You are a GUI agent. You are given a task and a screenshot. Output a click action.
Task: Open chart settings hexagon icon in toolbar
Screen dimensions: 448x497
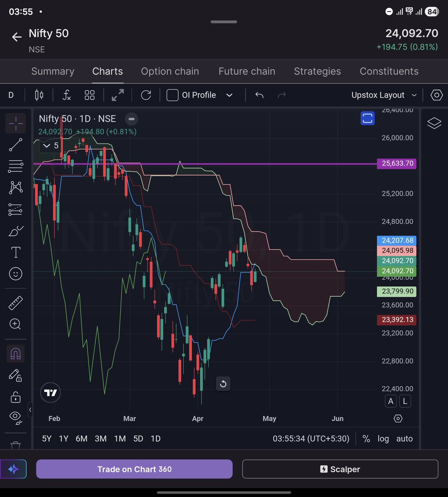[436, 95]
